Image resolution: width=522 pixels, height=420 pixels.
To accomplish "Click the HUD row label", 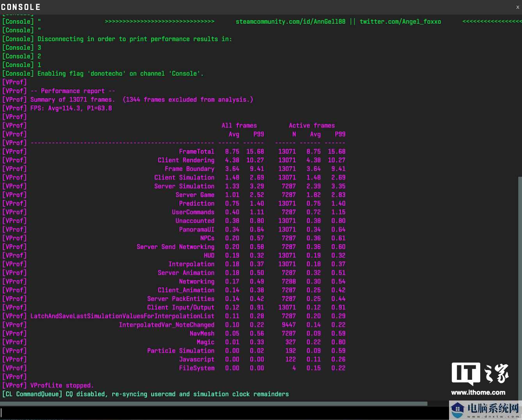I will (x=209, y=255).
